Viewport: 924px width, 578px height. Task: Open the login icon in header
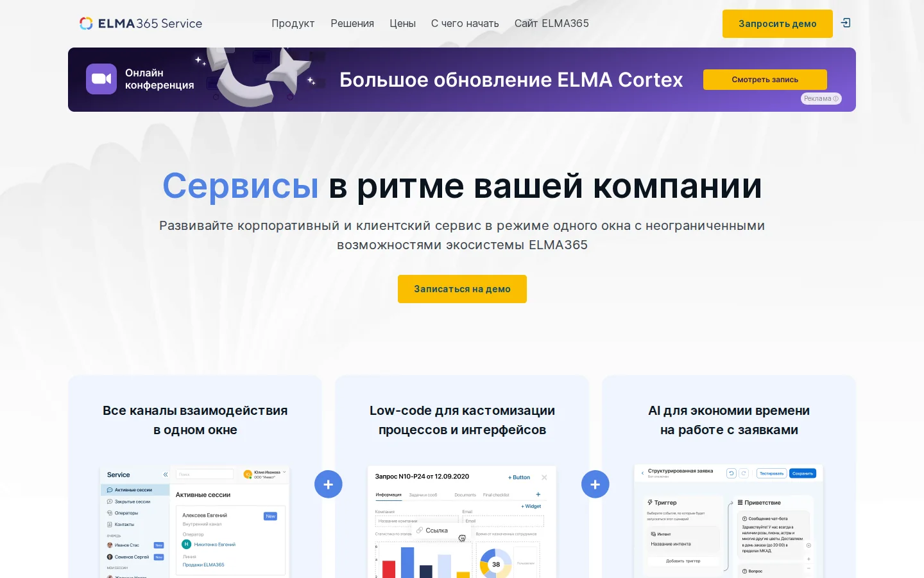[x=846, y=23]
